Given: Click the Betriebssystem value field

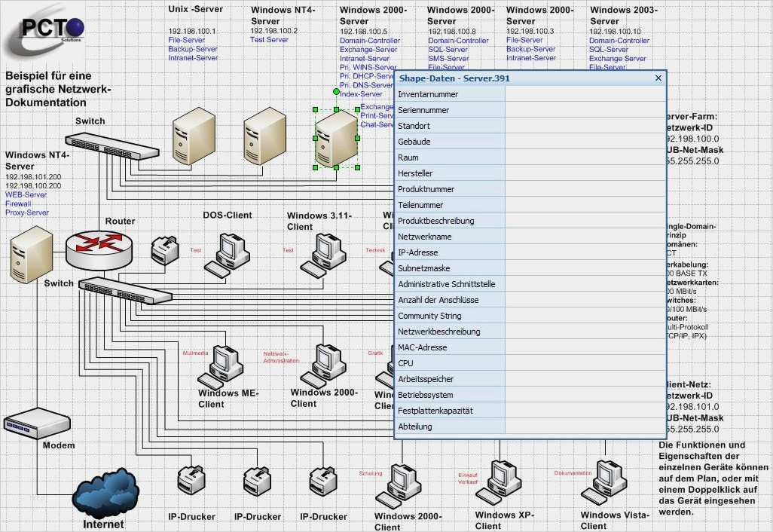Looking at the screenshot, I should pos(585,394).
